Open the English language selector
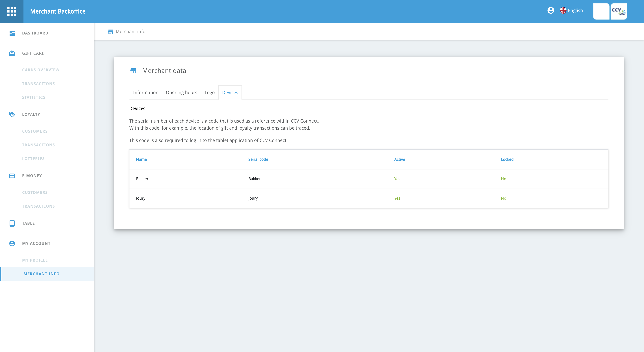Image resolution: width=644 pixels, height=352 pixels. click(x=572, y=11)
